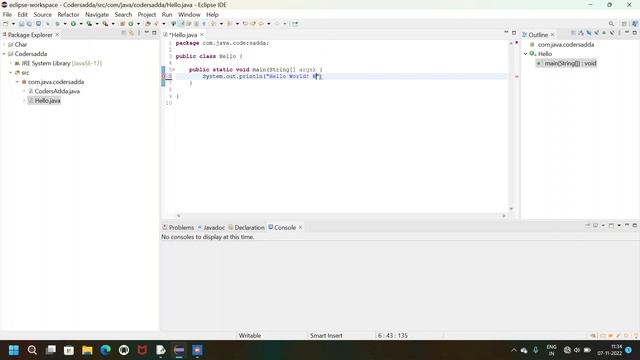Toggle Hide Static Members in Outline

[x=596, y=33]
